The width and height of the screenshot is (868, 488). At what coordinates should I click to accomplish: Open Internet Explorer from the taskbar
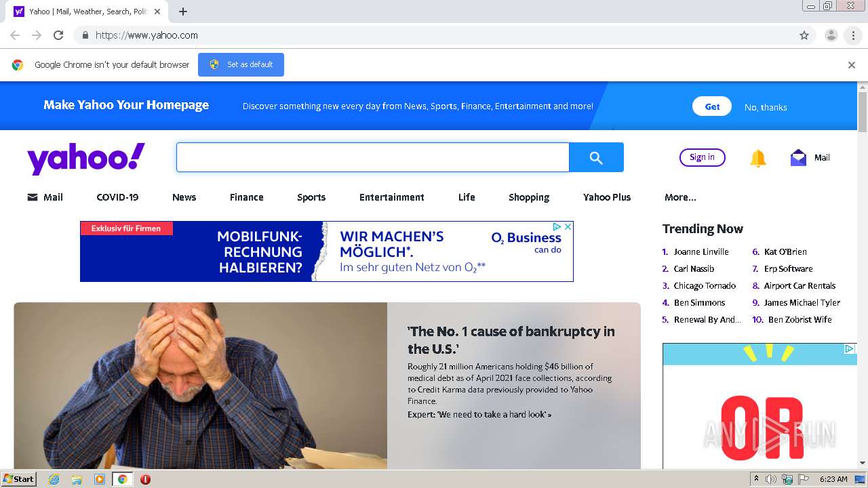click(54, 479)
